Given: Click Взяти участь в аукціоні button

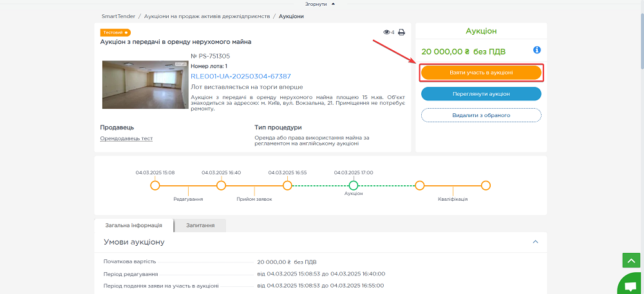Looking at the screenshot, I should tap(481, 73).
